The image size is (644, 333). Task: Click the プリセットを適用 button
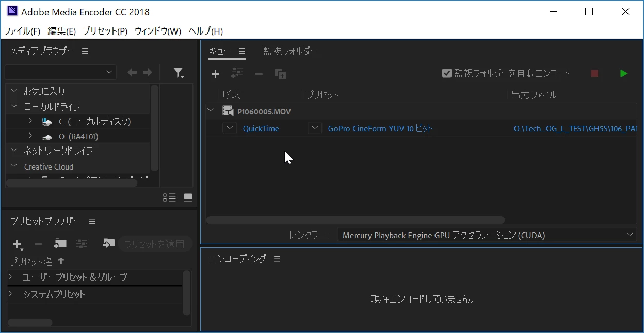[x=155, y=244]
